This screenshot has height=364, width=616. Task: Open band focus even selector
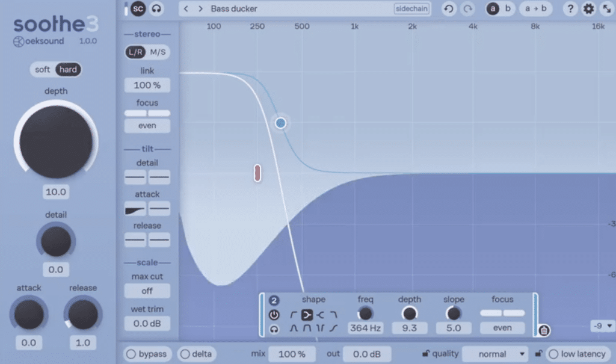[502, 328]
